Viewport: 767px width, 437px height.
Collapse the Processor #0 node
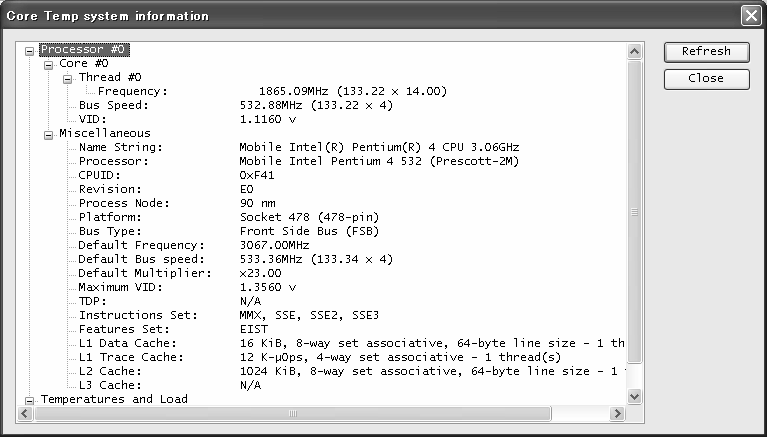29,51
